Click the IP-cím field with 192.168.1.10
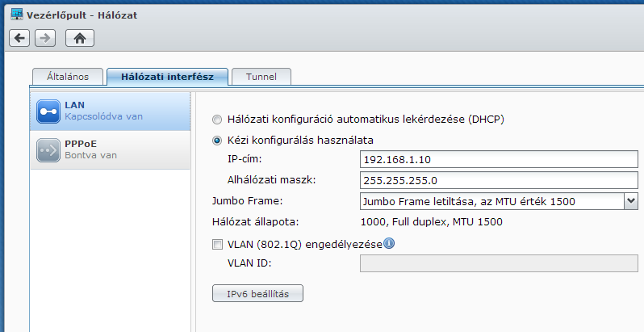 coord(499,159)
